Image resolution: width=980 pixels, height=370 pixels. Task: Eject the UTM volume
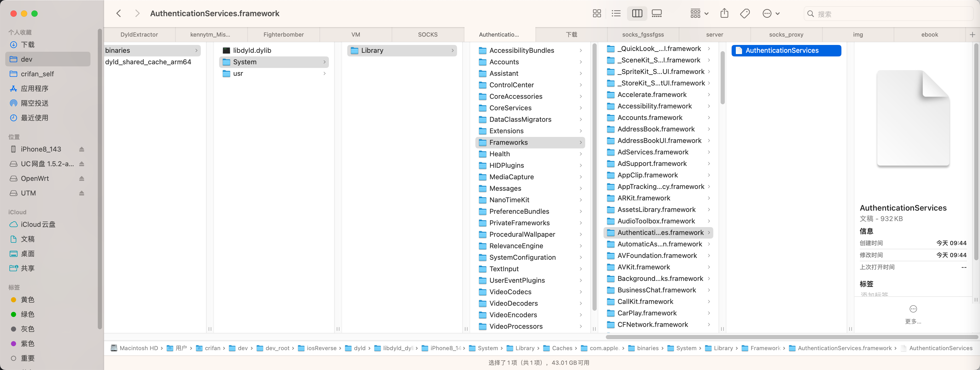[x=81, y=193]
